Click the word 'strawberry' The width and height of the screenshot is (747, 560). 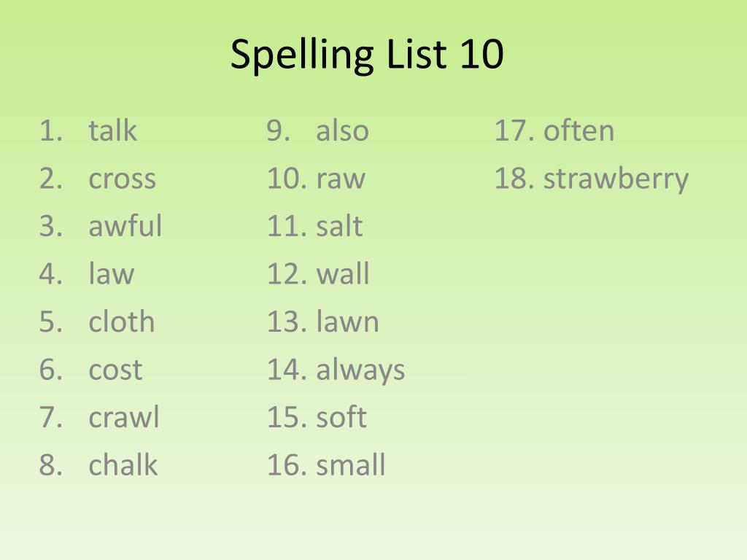[x=616, y=179]
